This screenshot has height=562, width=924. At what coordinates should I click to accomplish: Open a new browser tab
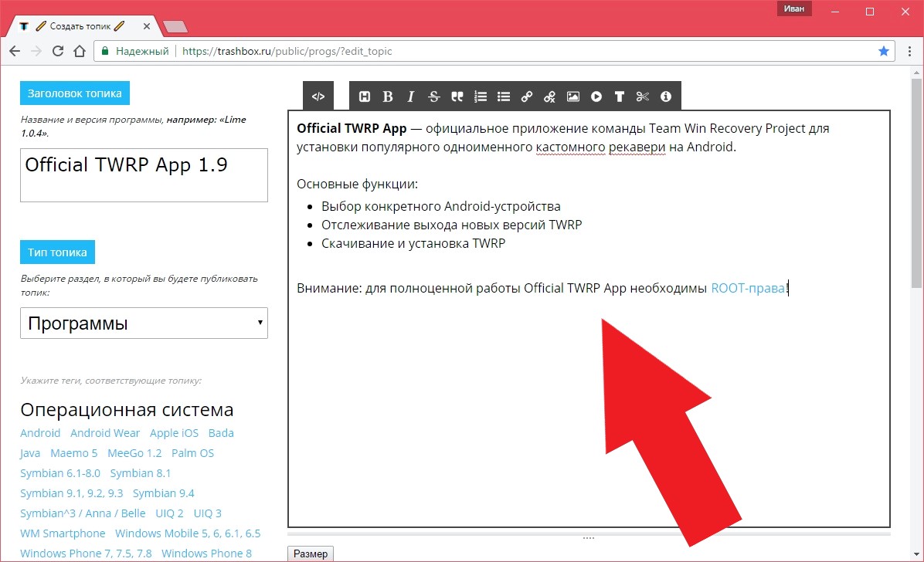pos(175,26)
